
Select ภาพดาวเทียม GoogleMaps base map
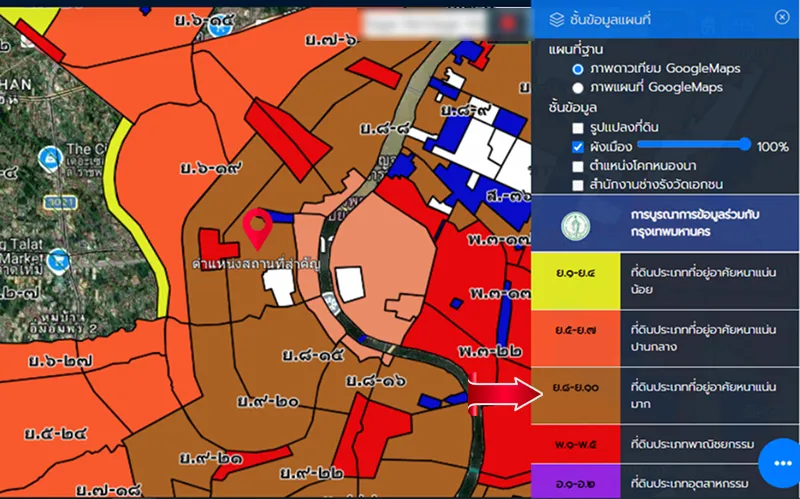[578, 68]
